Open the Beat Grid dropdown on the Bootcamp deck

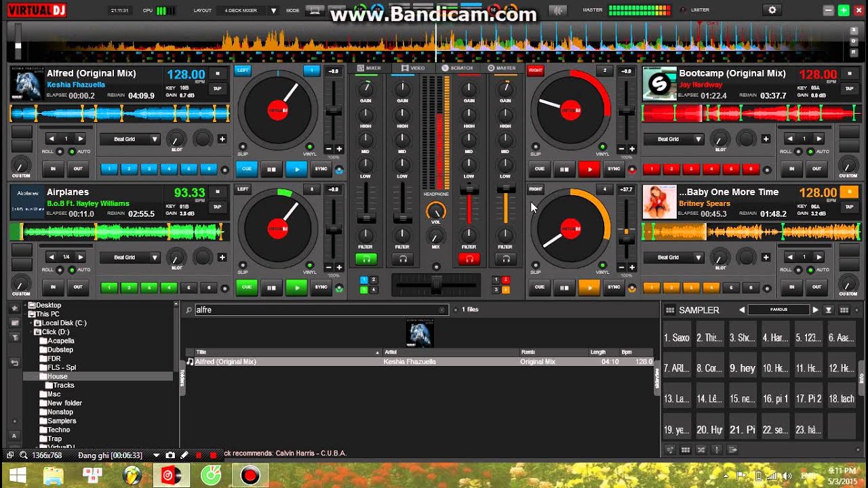click(x=673, y=139)
